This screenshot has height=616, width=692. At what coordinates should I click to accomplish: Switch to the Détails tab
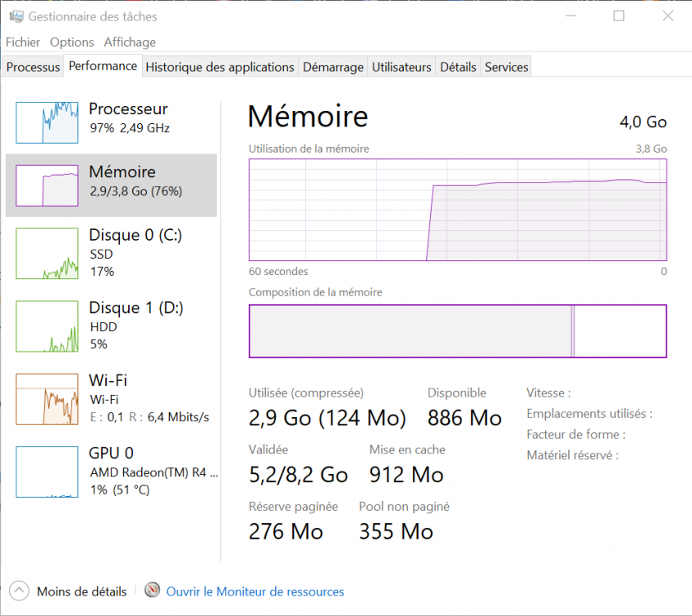458,67
